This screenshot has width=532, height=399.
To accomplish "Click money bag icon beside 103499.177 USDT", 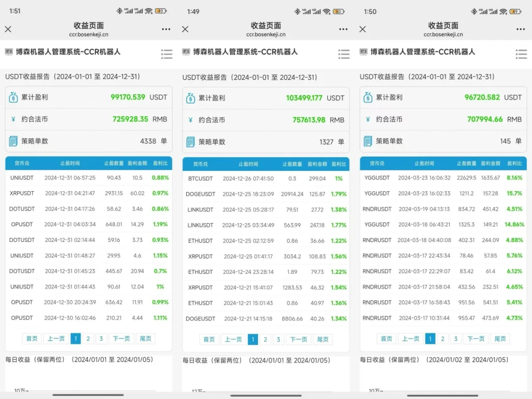I will (x=190, y=98).
